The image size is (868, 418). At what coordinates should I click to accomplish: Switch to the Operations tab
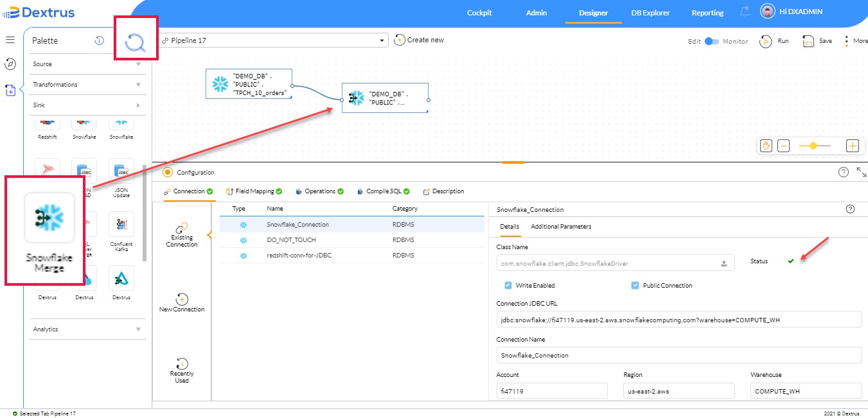(x=320, y=191)
